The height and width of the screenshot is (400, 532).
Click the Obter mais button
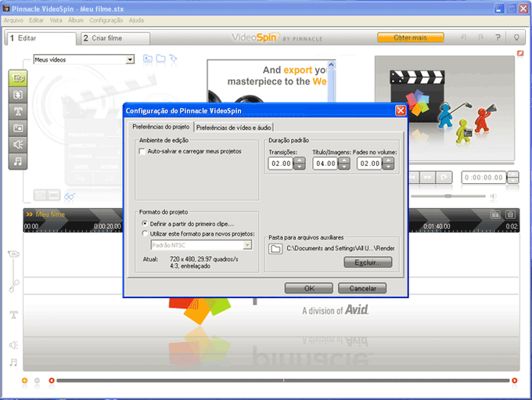click(x=411, y=38)
